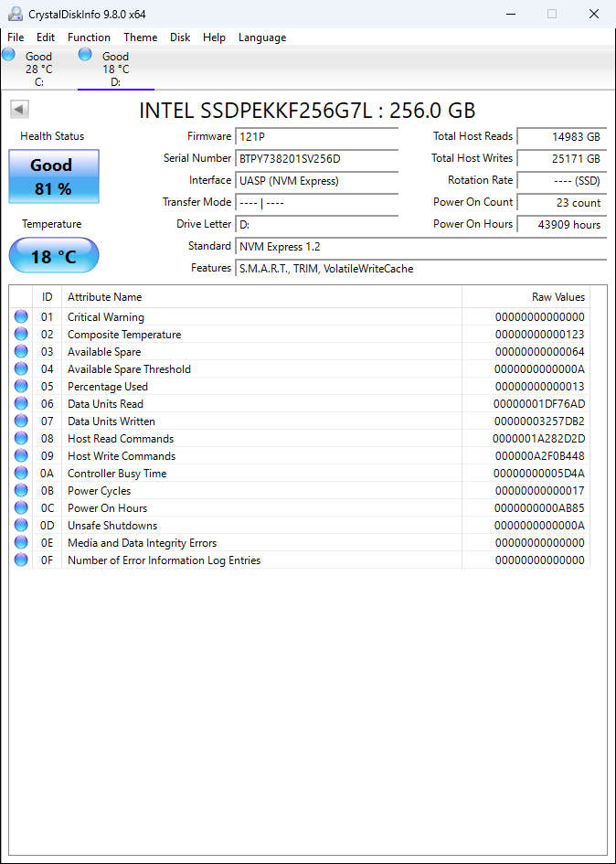
Task: Click the Power On Count value 23 count
Action: (562, 203)
